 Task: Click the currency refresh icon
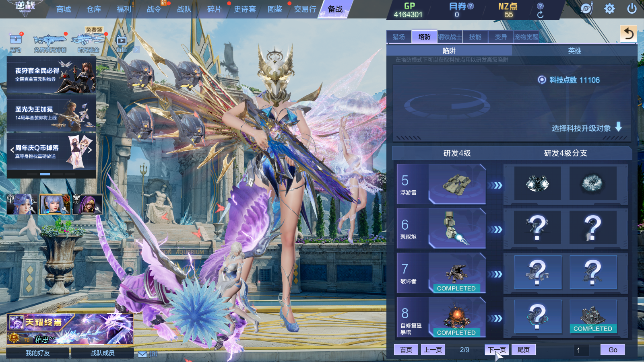pyautogui.click(x=540, y=15)
